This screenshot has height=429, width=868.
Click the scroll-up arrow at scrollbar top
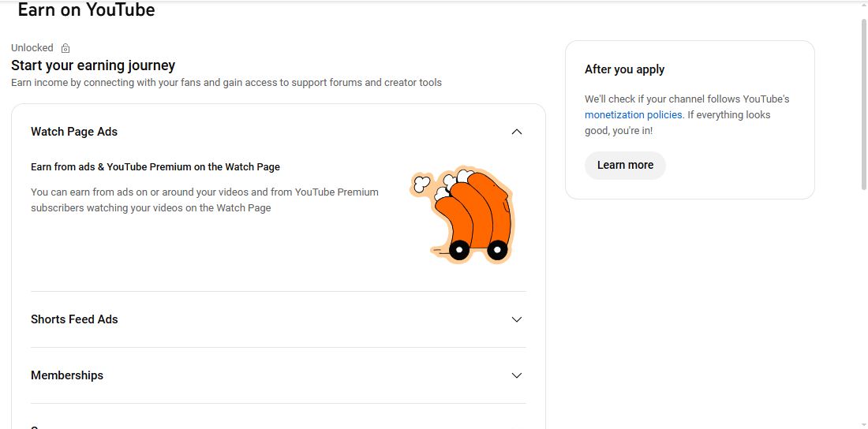click(863, 6)
